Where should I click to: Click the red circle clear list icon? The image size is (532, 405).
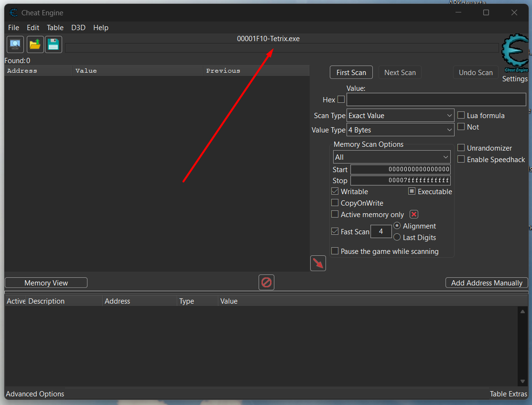point(266,283)
